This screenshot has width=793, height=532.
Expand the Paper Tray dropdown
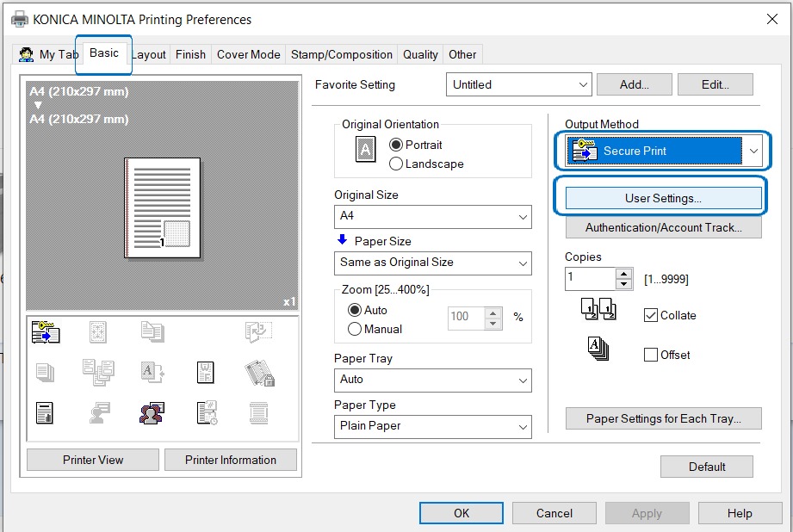(432, 379)
